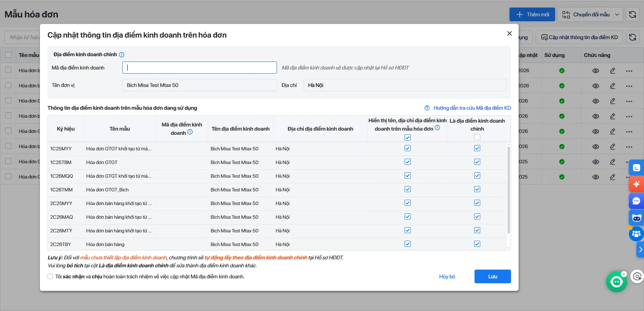Toggle display checkbox for row 1C25TBM
Viewport: 644px width, 311px height.
(x=408, y=162)
